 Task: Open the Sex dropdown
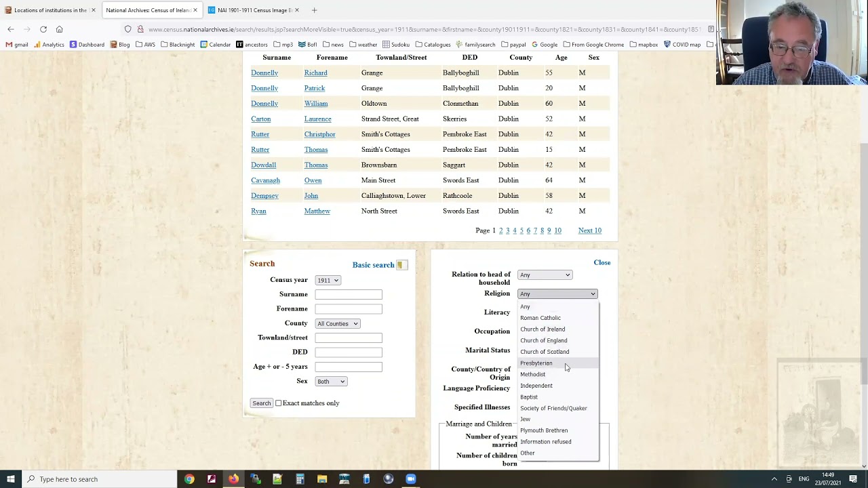tap(331, 382)
